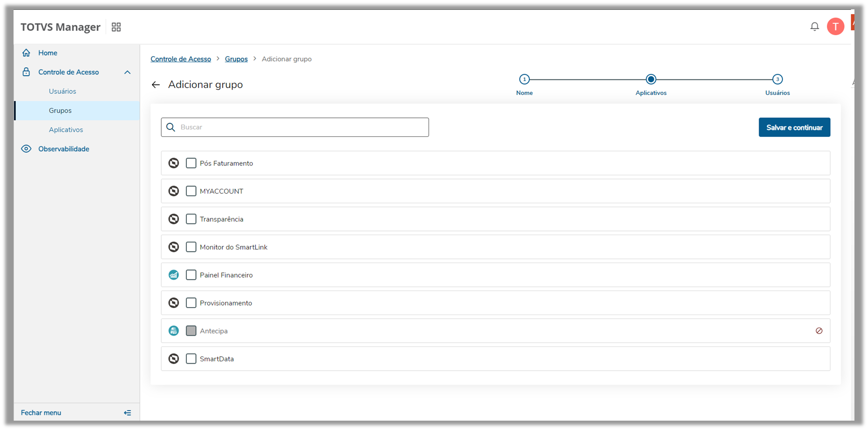The width and height of the screenshot is (868, 430).
Task: Click the MYACCOUNT app icon
Action: [x=174, y=191]
